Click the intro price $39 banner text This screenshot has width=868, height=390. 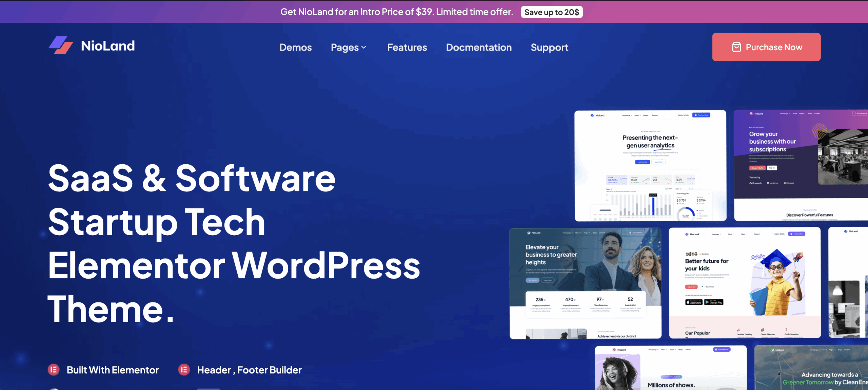pyautogui.click(x=396, y=12)
